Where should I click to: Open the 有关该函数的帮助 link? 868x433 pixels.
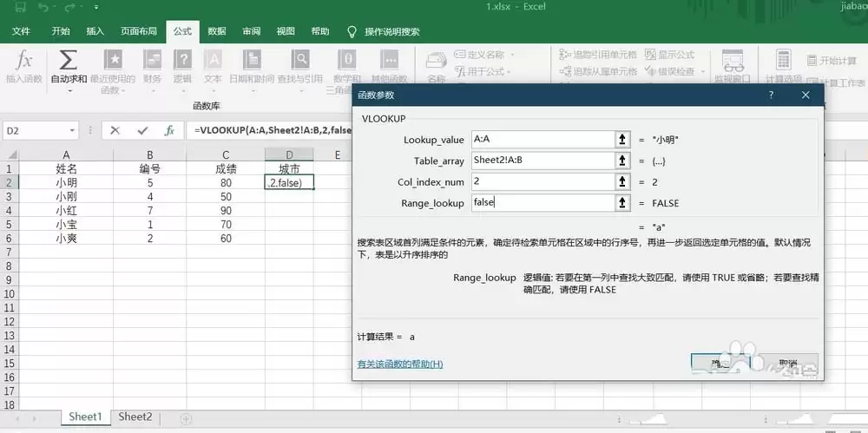400,364
